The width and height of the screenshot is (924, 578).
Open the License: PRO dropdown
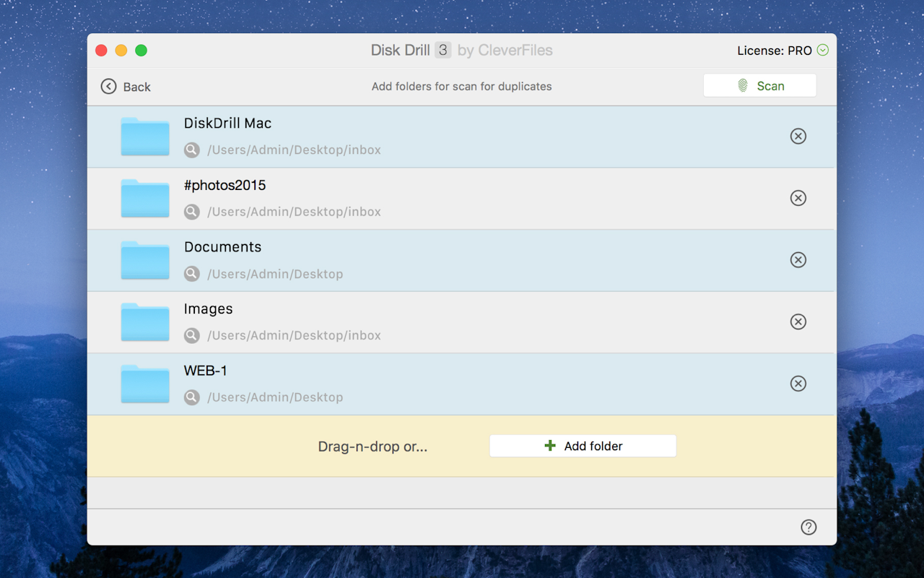pyautogui.click(x=822, y=51)
